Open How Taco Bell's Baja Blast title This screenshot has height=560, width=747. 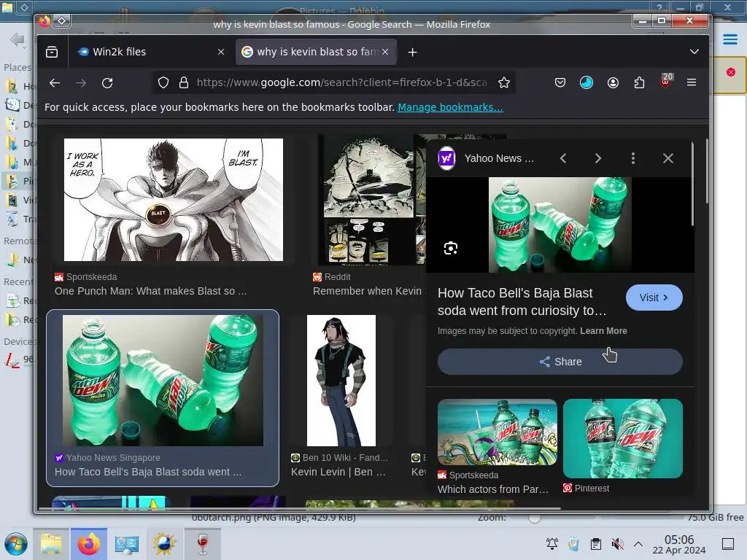tap(522, 301)
